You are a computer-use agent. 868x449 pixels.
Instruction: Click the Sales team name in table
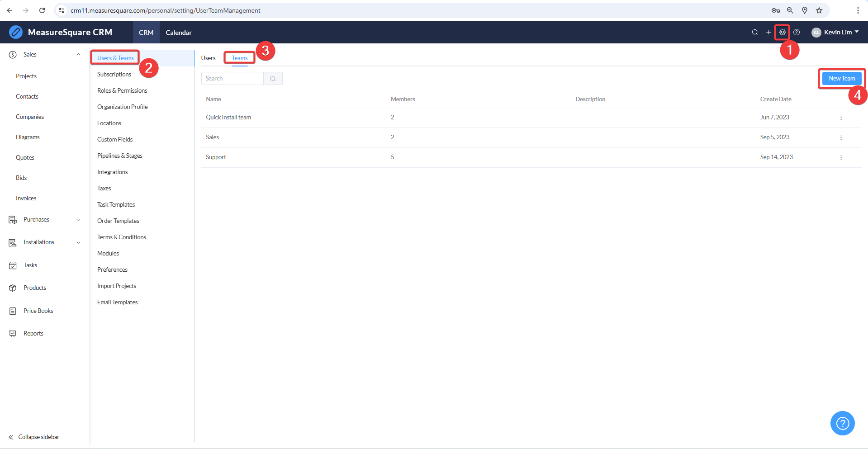pos(212,137)
